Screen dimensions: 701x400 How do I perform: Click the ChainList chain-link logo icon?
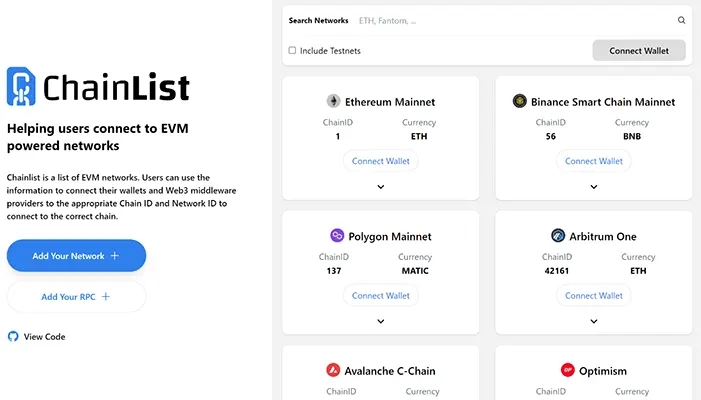point(21,86)
